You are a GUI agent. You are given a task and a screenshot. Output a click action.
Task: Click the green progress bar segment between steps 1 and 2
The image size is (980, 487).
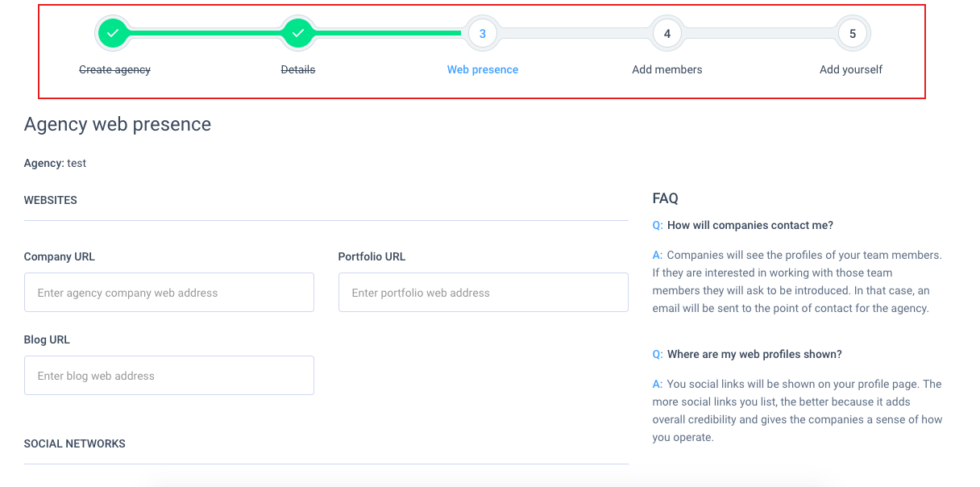(206, 33)
